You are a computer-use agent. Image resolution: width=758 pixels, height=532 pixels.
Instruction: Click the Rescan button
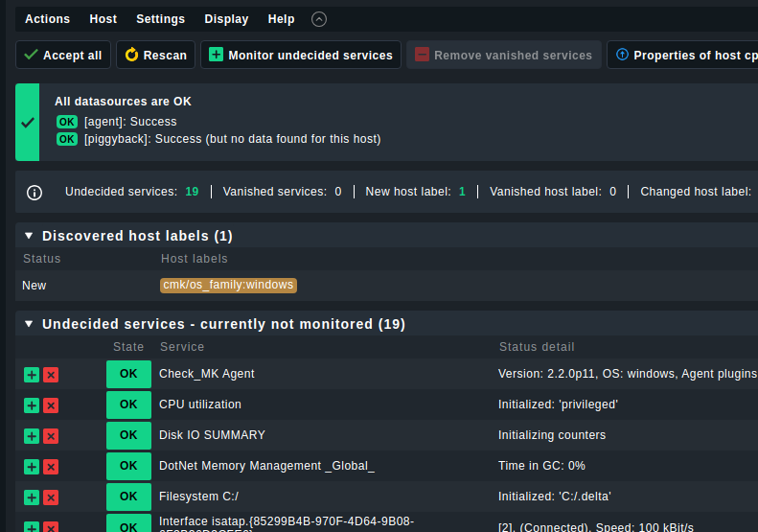(x=155, y=55)
